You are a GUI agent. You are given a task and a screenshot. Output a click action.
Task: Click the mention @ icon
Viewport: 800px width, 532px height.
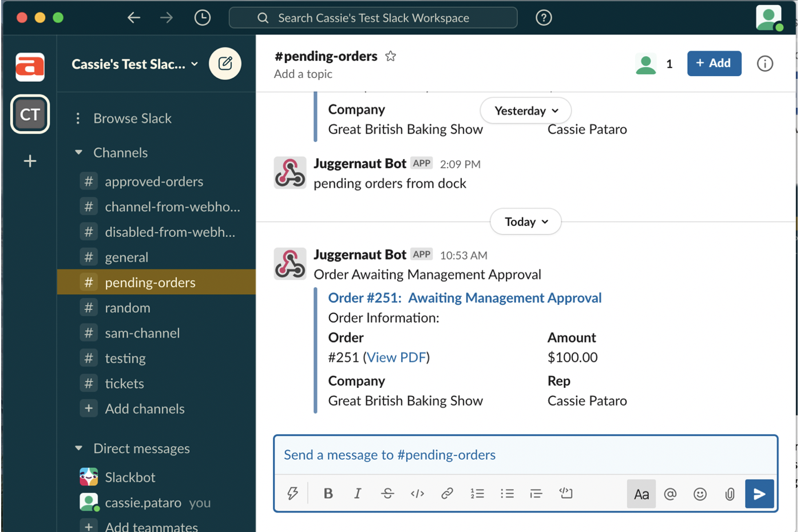(x=670, y=494)
